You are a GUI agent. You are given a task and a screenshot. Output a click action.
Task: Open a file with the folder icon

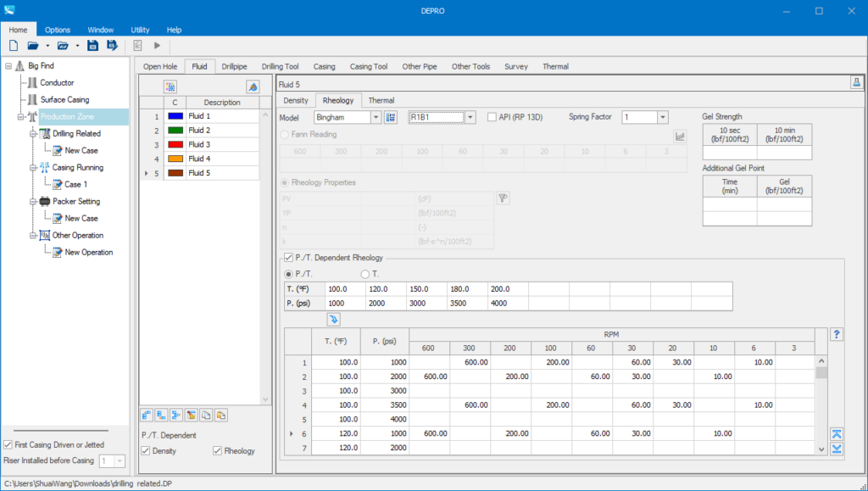coord(33,46)
